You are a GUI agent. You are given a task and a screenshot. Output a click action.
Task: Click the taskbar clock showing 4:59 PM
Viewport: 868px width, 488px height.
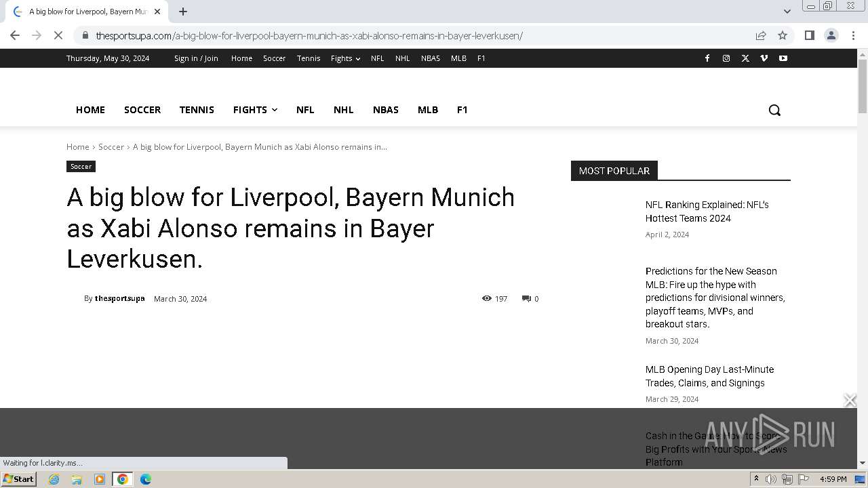click(x=833, y=479)
